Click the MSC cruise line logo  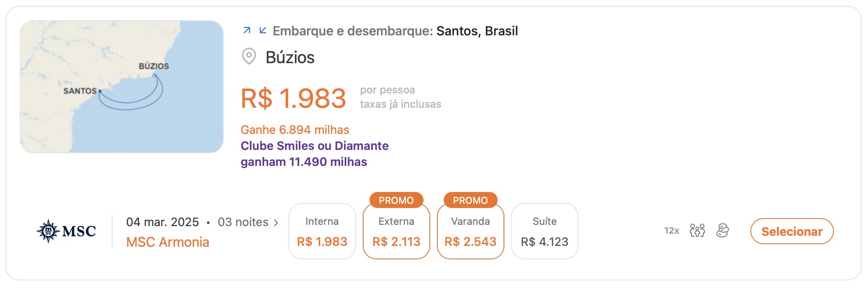click(x=66, y=231)
